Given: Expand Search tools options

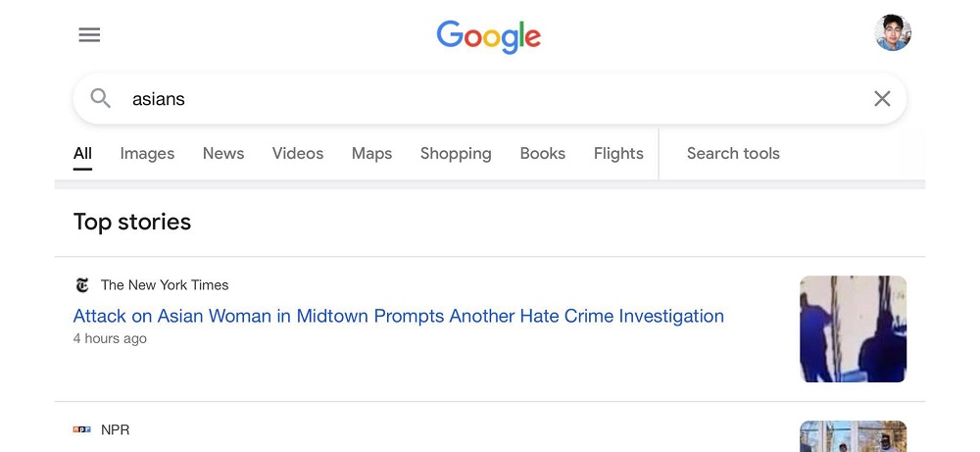Looking at the screenshot, I should [x=733, y=154].
